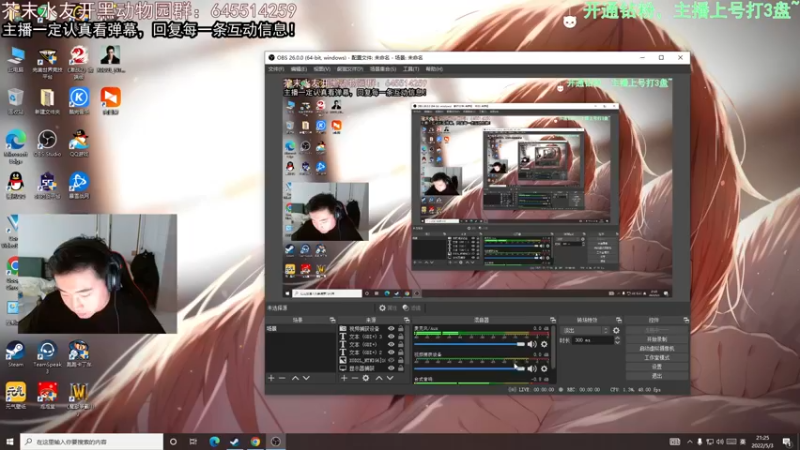Click the Start Virtual Camera button
Viewport: 800px width, 450px height.
coord(657,348)
